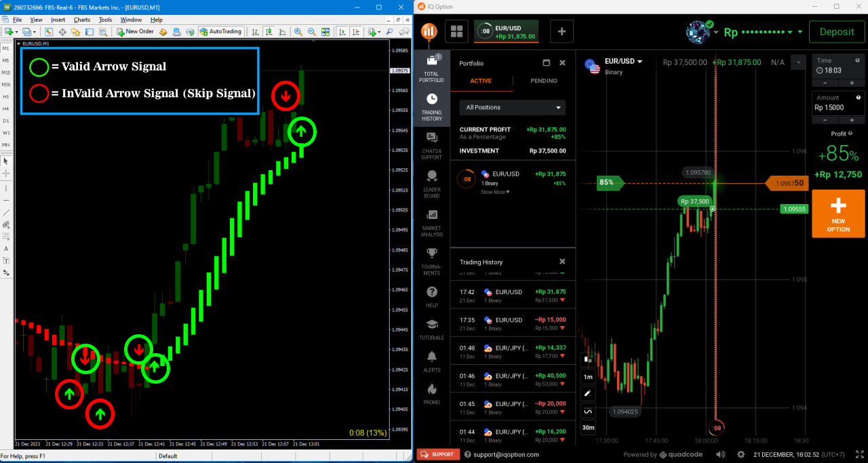This screenshot has width=868, height=463.
Task: Expand Show More under EUR/USD position
Action: click(495, 192)
